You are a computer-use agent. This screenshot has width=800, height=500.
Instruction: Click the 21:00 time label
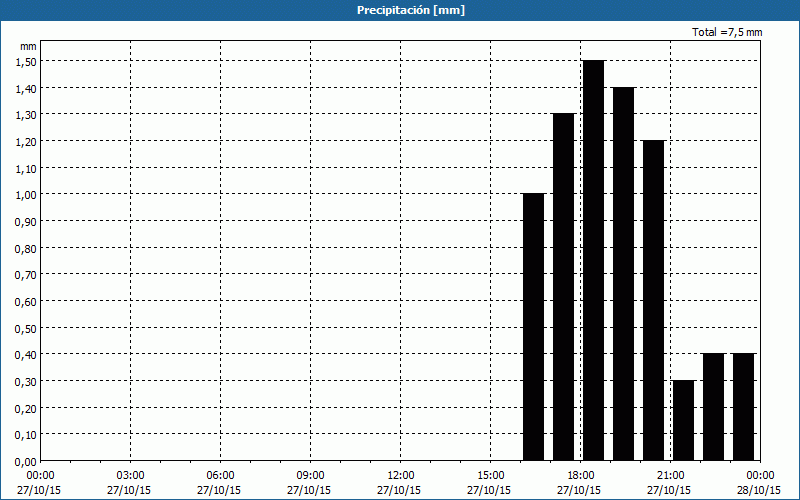(670, 476)
